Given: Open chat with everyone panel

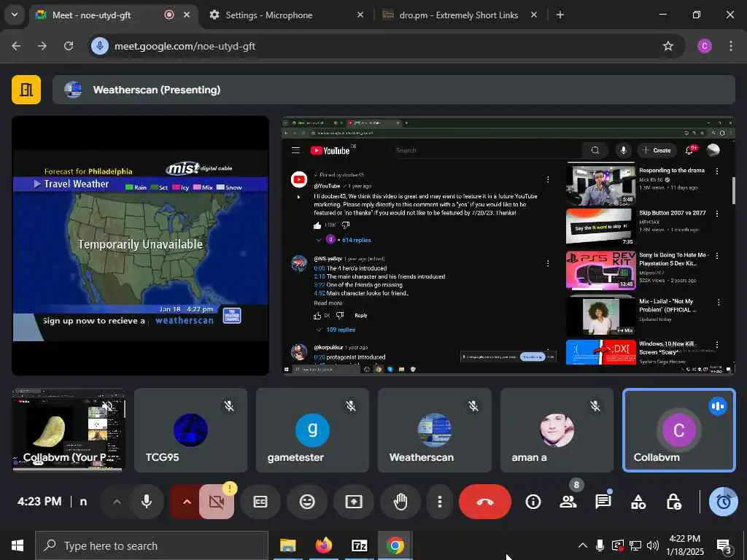Looking at the screenshot, I should (x=603, y=502).
